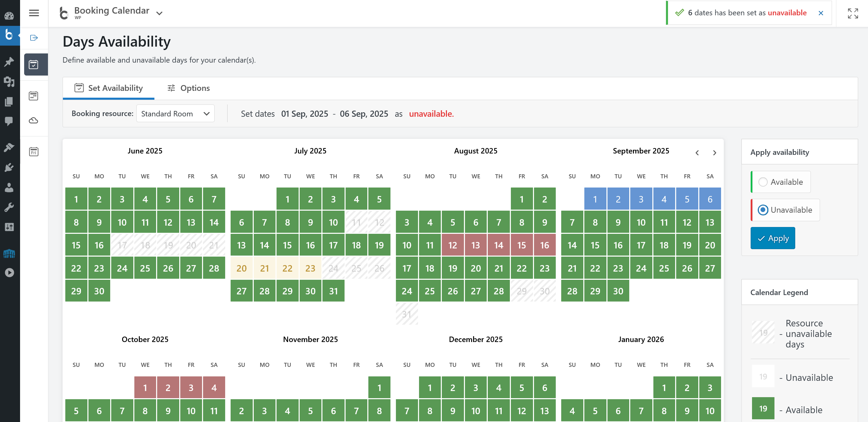Click August 28, 2025 date cell

click(x=499, y=291)
